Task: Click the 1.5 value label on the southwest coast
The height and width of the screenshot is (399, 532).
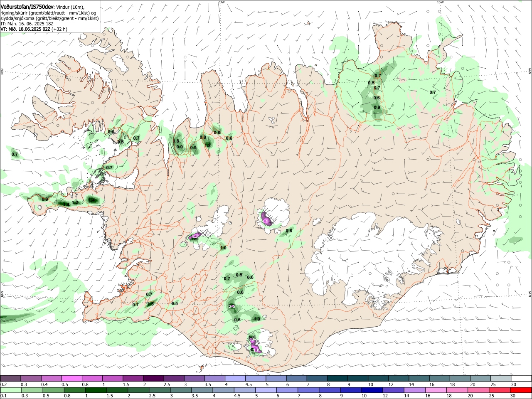Action: pyautogui.click(x=150, y=304)
